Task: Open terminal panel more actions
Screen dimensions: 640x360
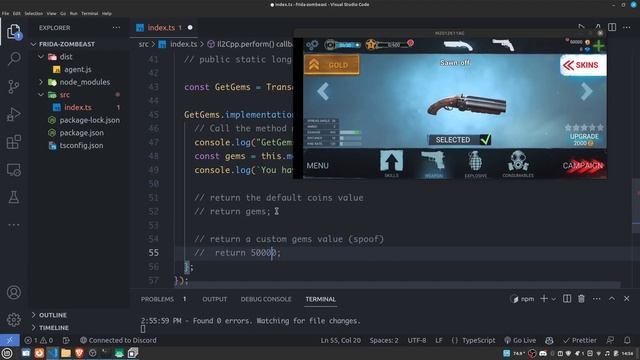Action: click(x=596, y=299)
